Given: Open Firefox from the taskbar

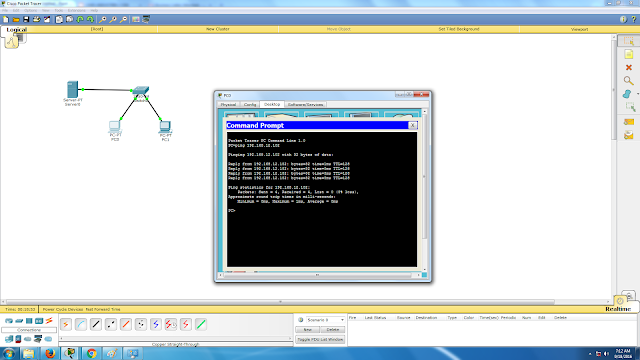Looking at the screenshot, I should pyautogui.click(x=50, y=353).
